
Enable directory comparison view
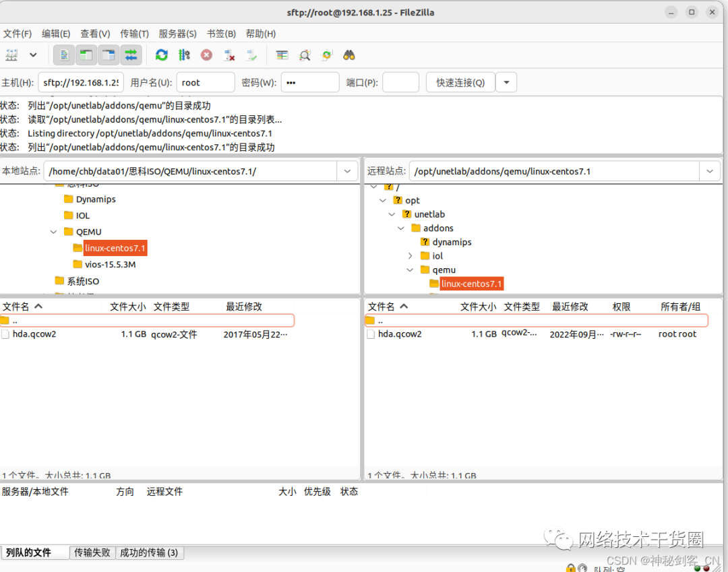click(283, 55)
